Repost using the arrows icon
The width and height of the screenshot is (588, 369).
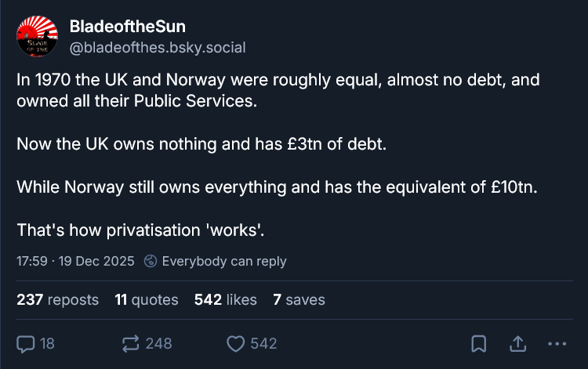pyautogui.click(x=131, y=343)
